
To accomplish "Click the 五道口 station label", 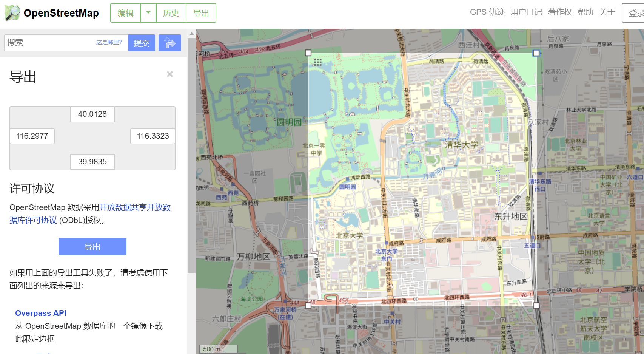I will coord(532,246).
